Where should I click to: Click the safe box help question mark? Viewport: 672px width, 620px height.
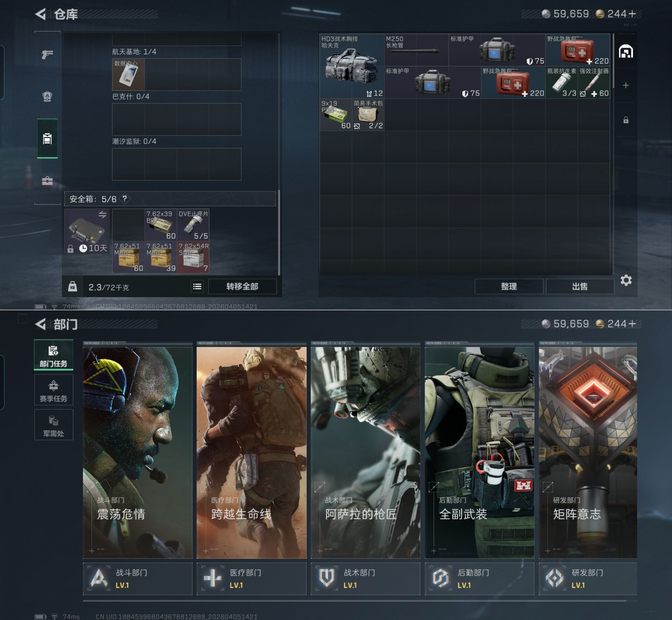coord(125,199)
